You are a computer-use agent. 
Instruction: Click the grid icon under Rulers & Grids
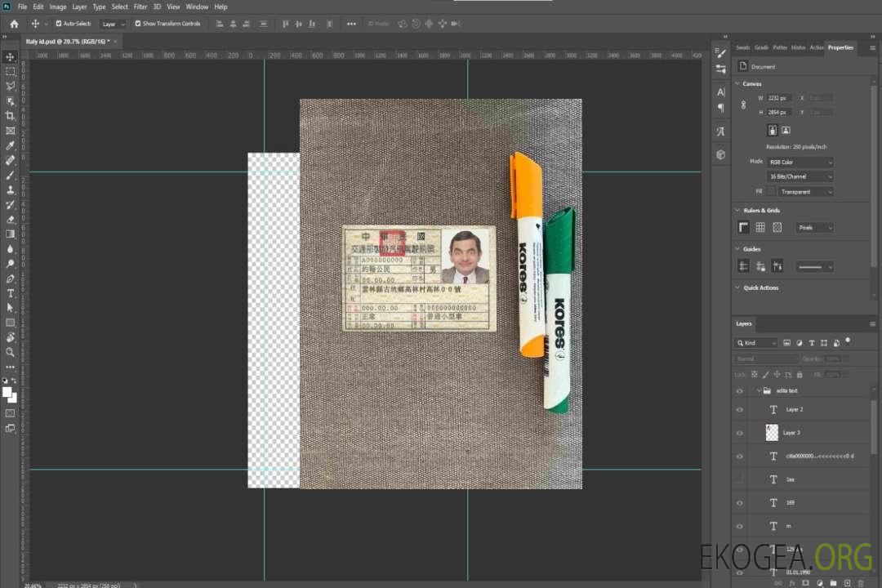tap(760, 228)
